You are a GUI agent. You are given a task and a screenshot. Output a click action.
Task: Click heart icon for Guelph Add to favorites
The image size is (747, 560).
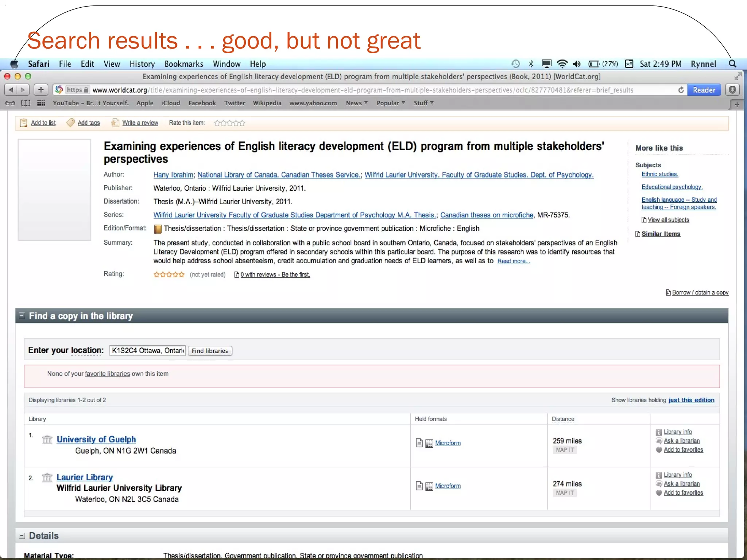[659, 450]
